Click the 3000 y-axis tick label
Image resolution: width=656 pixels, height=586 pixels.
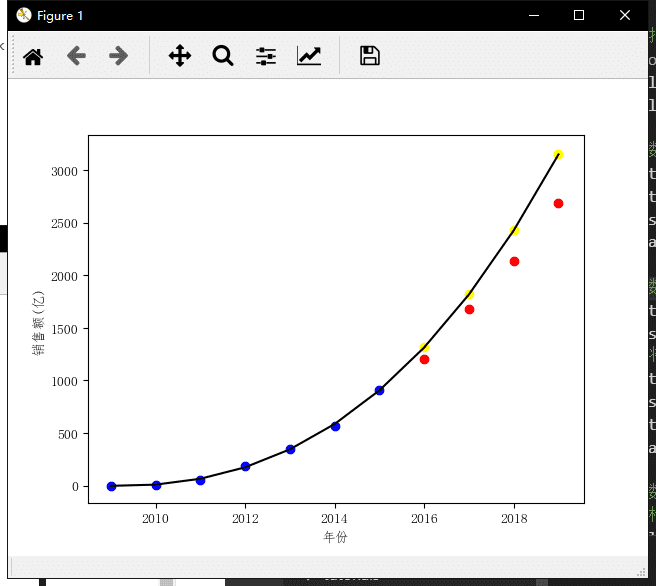64,171
